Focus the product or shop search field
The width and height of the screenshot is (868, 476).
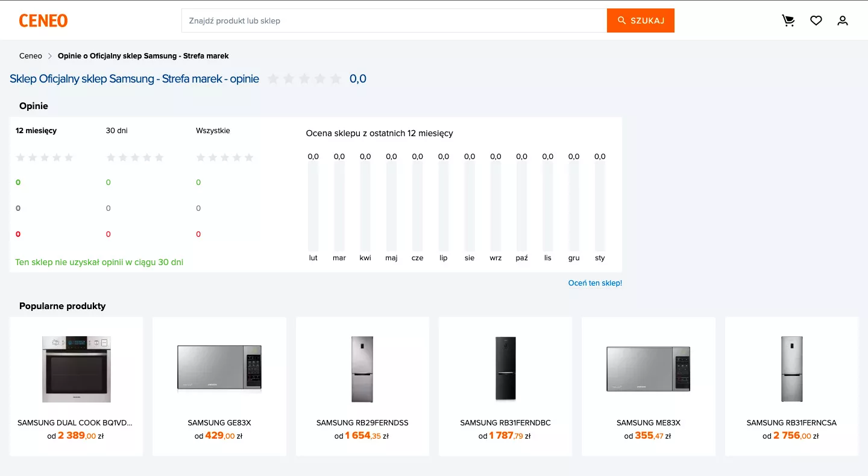pyautogui.click(x=394, y=20)
